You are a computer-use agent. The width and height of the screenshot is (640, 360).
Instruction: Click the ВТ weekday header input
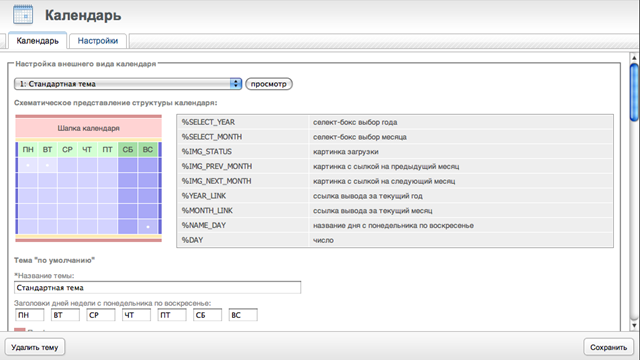65,315
